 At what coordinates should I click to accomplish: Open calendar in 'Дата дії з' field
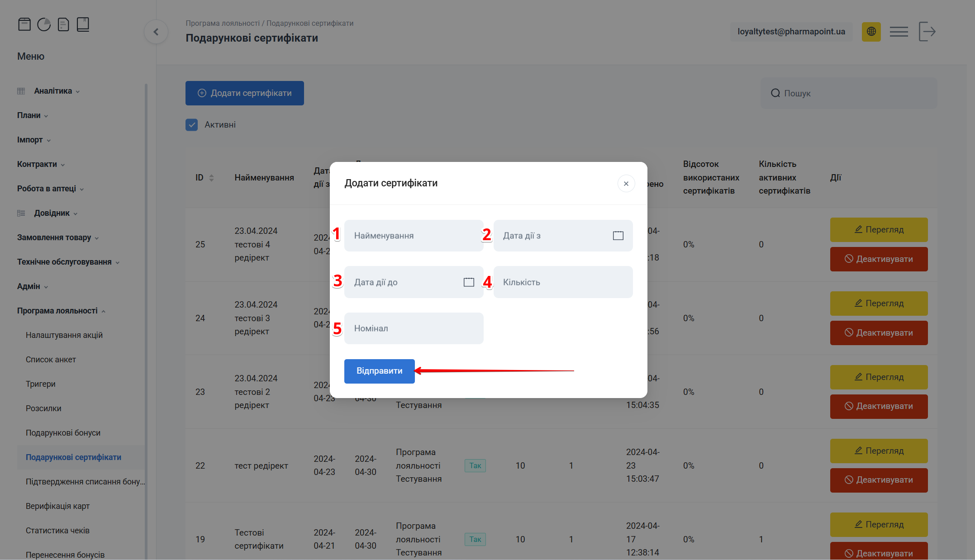coord(618,236)
